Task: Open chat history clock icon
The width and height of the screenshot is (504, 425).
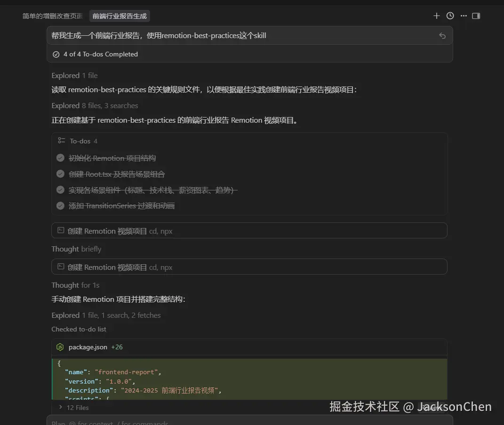Action: (450, 16)
